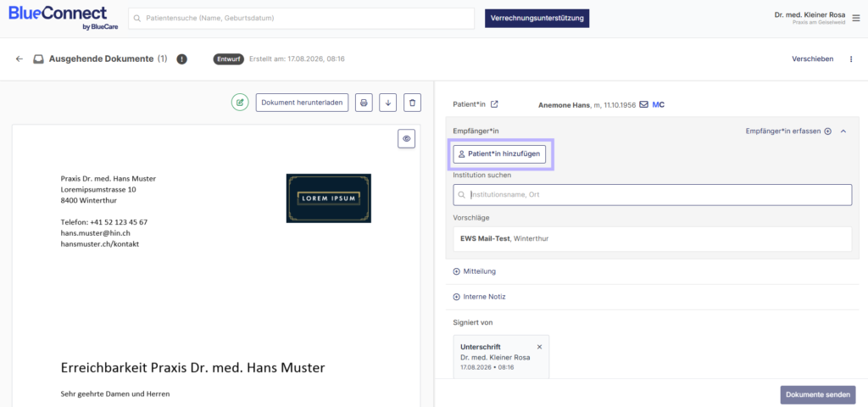Print the document via printer icon
Viewport: 868px width, 407px height.
click(x=364, y=103)
